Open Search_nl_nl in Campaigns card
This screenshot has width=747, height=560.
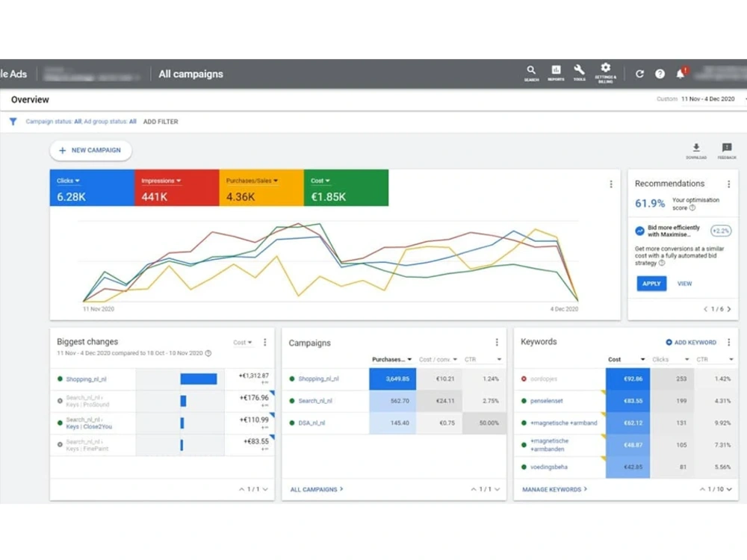coord(315,401)
